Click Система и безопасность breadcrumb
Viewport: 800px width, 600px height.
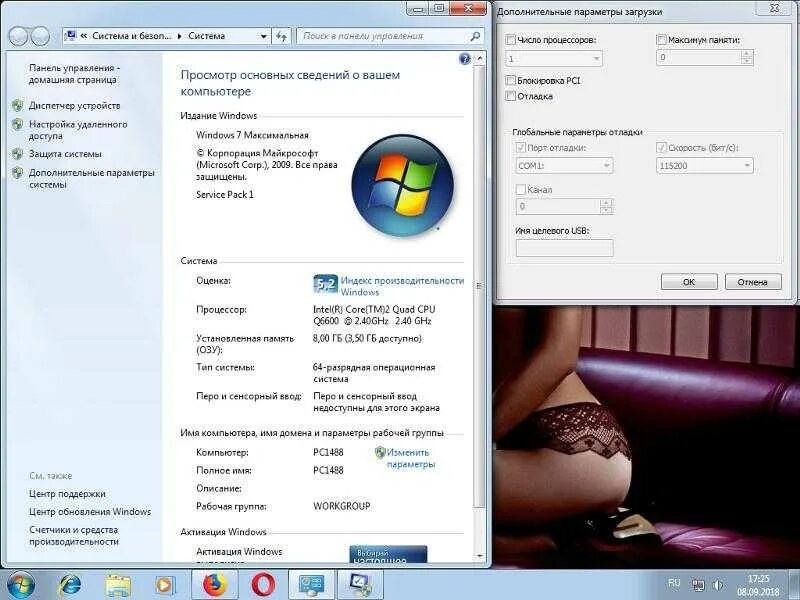tap(132, 36)
